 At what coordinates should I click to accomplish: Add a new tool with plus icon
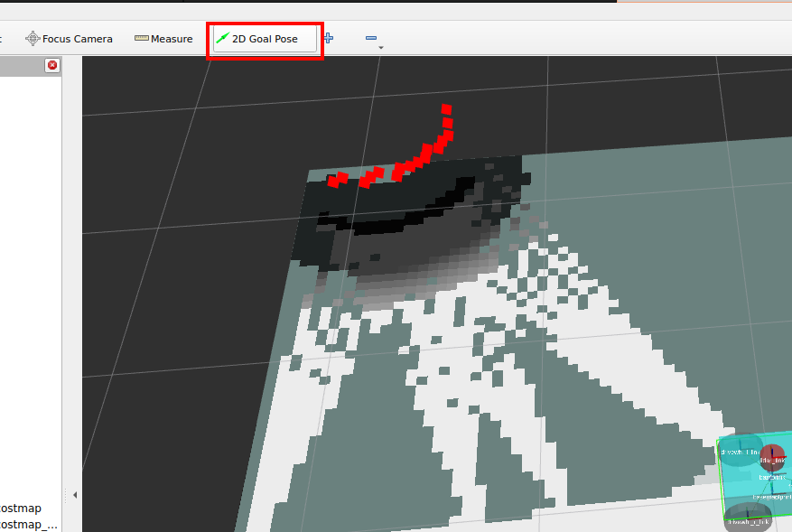pyautogui.click(x=329, y=38)
